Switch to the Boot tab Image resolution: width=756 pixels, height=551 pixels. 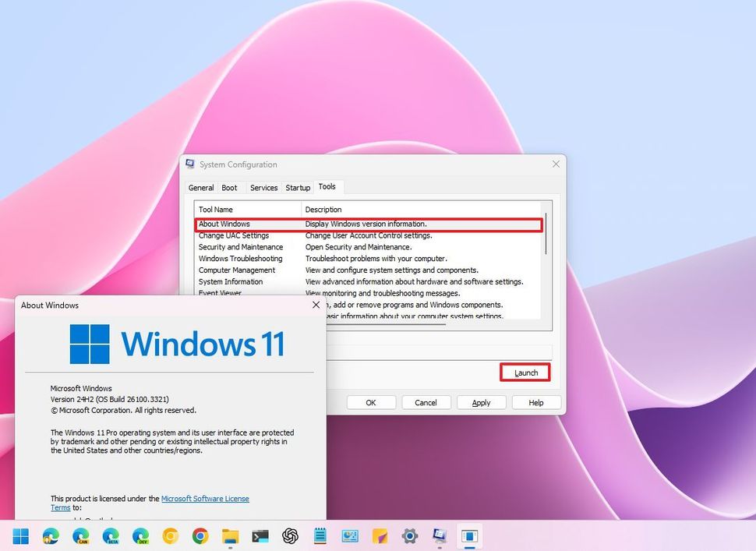(x=230, y=187)
